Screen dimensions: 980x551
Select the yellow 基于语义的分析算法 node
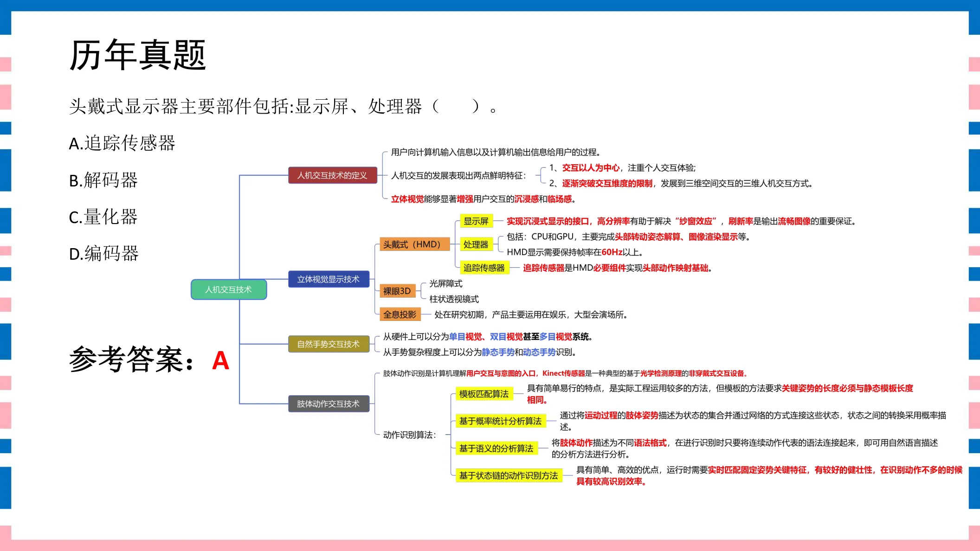(x=496, y=448)
